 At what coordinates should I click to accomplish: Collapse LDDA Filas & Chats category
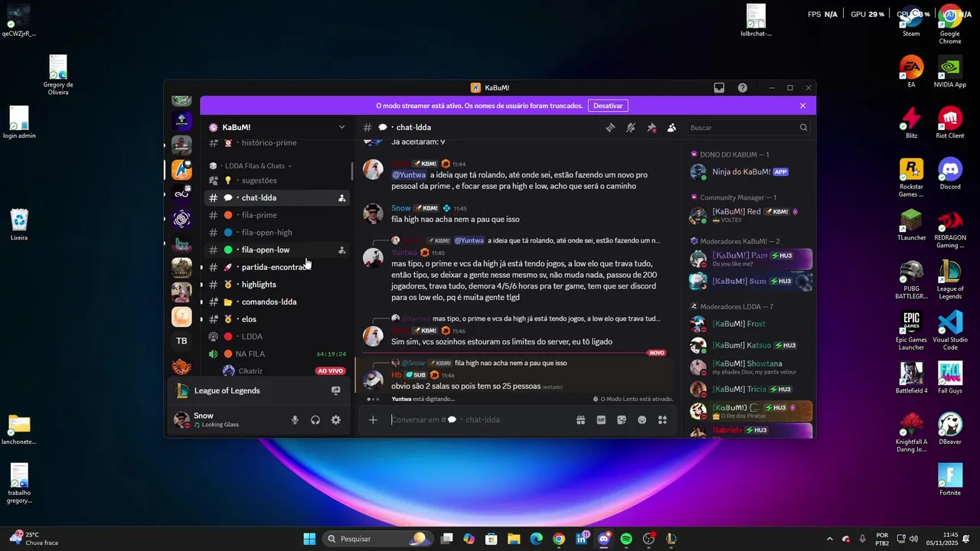[258, 166]
